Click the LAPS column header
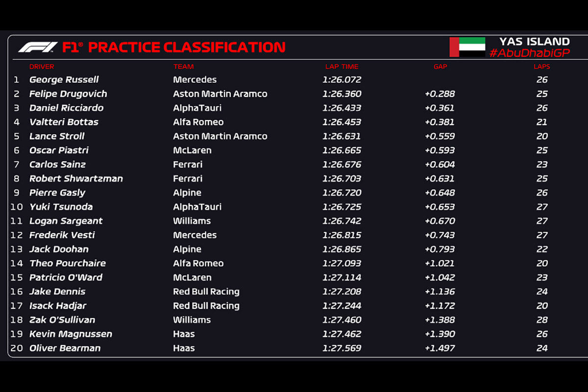Image resolution: width=588 pixels, height=392 pixels. (541, 67)
